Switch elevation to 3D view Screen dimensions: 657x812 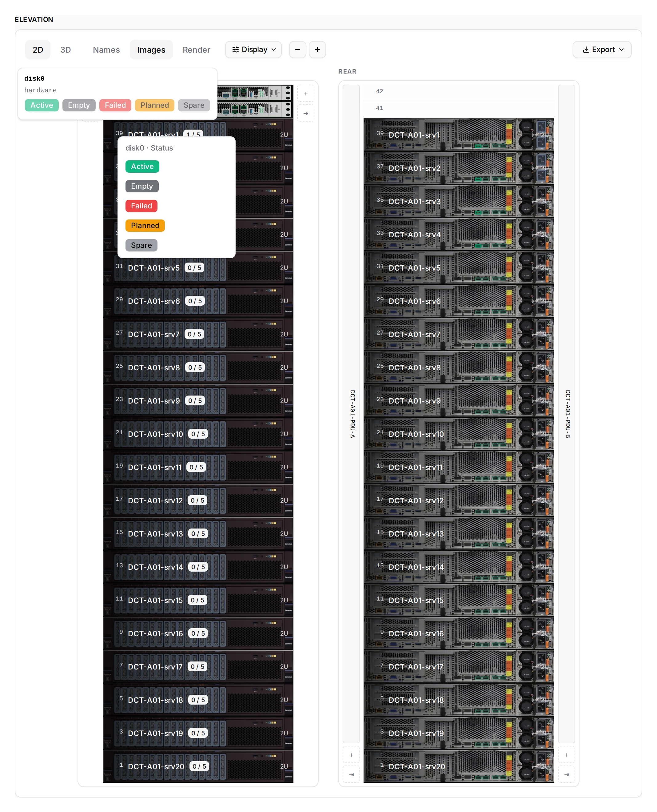(x=66, y=50)
